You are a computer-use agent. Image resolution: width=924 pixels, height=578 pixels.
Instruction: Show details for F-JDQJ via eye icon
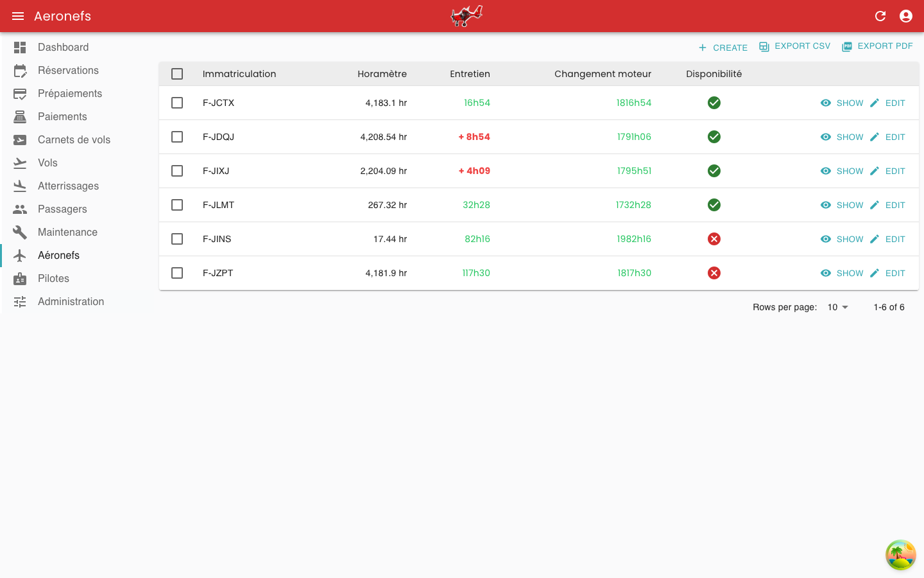[x=826, y=137]
